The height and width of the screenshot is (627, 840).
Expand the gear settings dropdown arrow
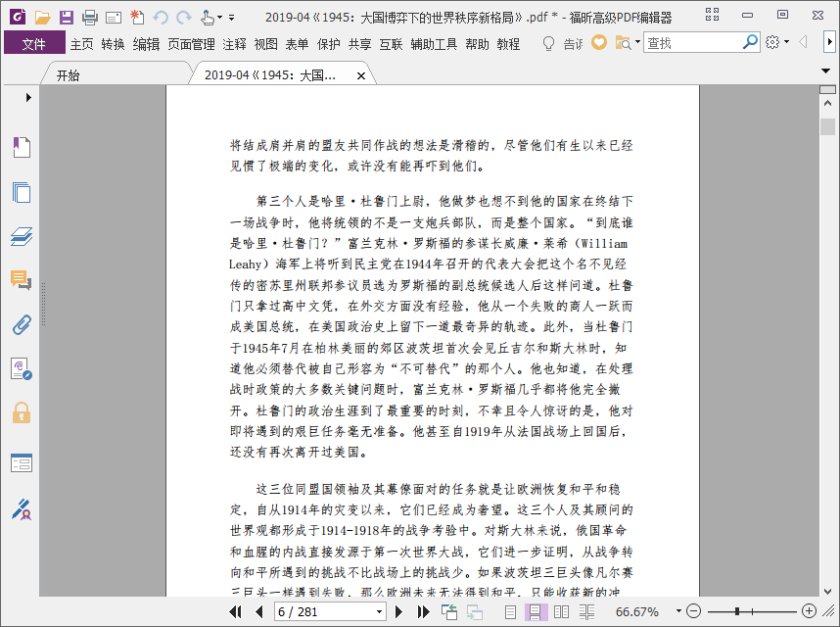(786, 42)
